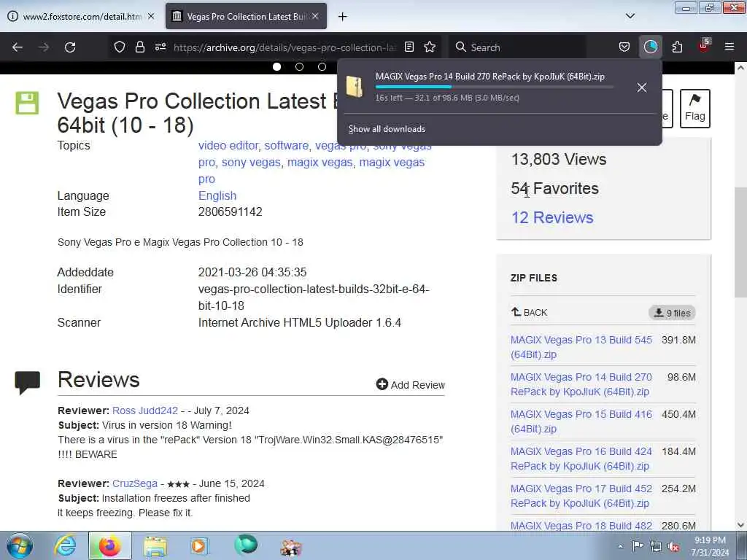Viewport: 747px width, 560px height.
Task: Click the taskbar clock showing 9:19 PM
Action: tap(710, 546)
